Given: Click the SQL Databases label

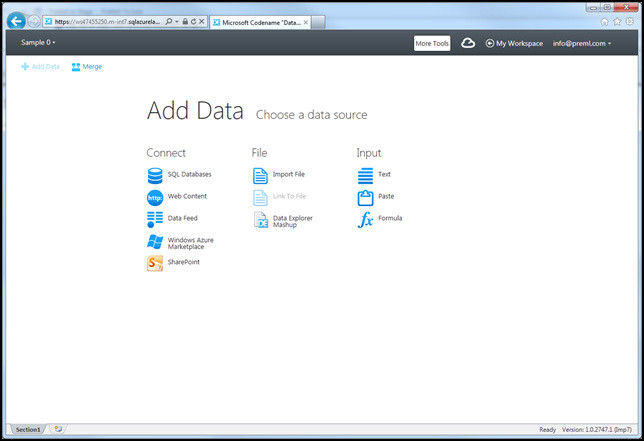Looking at the screenshot, I should coord(189,174).
